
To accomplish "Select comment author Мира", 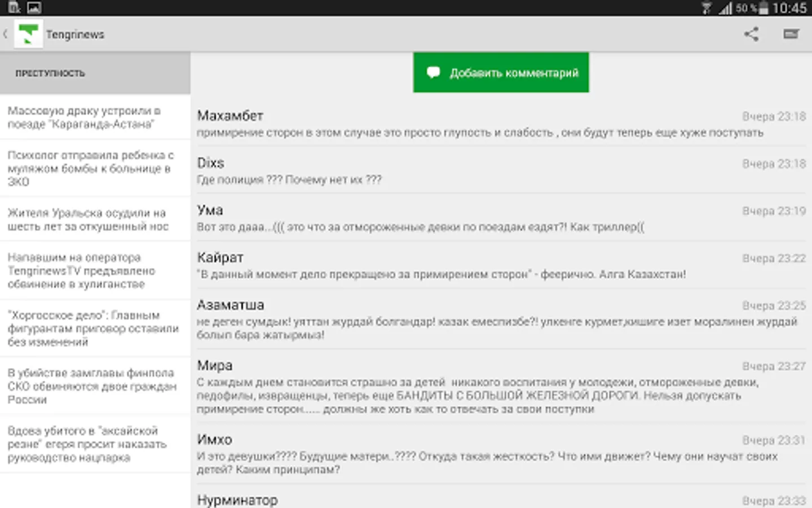I will 214,365.
